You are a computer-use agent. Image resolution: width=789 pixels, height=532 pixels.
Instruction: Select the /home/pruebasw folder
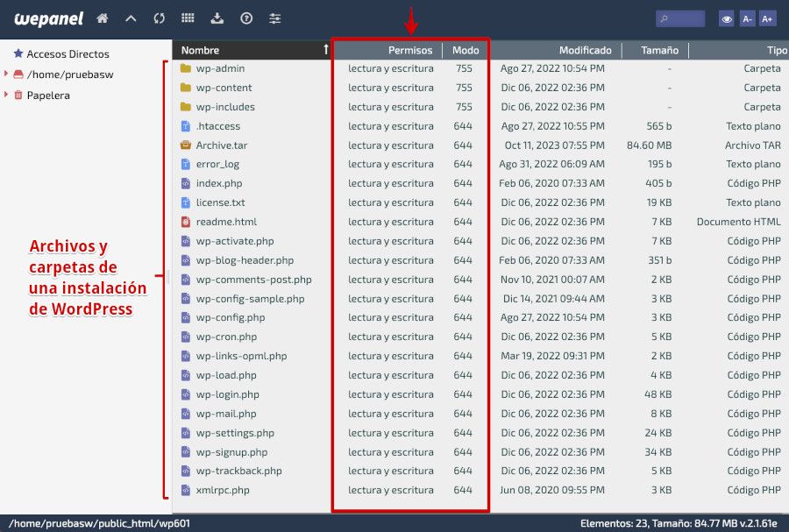click(x=70, y=74)
